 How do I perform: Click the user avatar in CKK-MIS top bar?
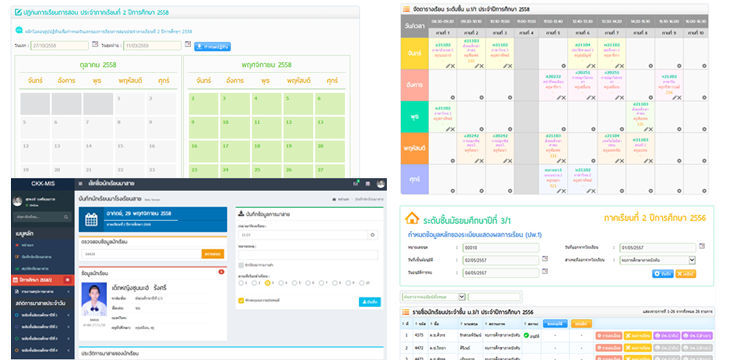381,184
